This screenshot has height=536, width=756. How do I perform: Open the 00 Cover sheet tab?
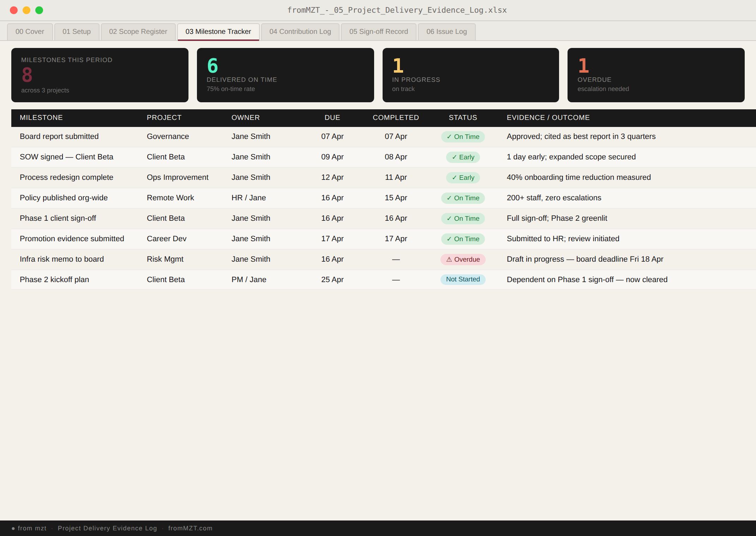tap(30, 32)
